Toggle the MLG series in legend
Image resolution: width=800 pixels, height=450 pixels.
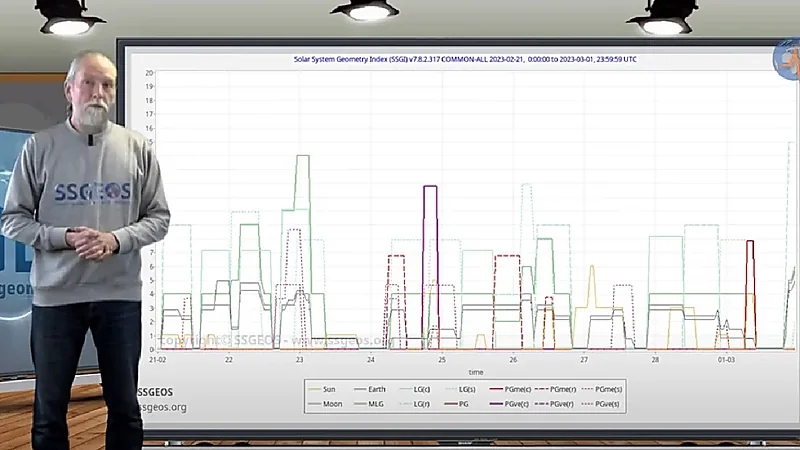tap(376, 404)
